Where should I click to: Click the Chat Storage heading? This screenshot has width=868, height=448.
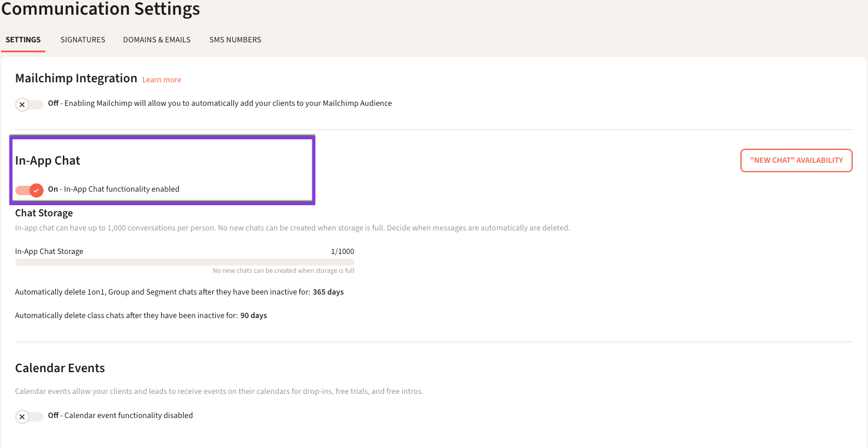(x=44, y=213)
